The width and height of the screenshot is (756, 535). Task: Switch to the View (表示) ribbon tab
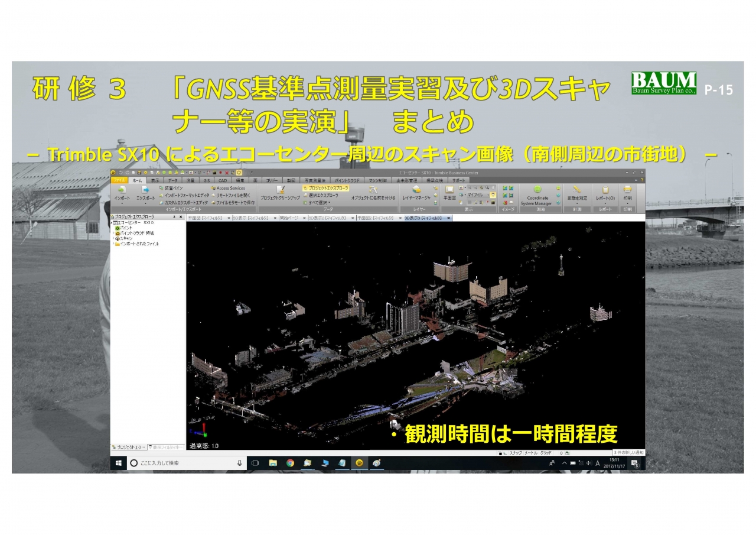(155, 180)
